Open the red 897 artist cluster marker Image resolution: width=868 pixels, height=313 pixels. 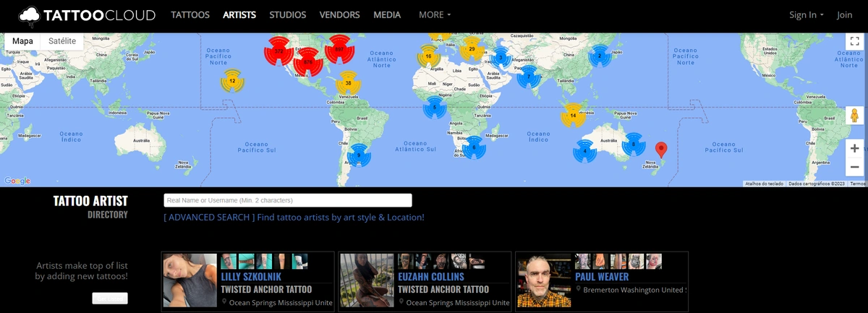(x=339, y=49)
